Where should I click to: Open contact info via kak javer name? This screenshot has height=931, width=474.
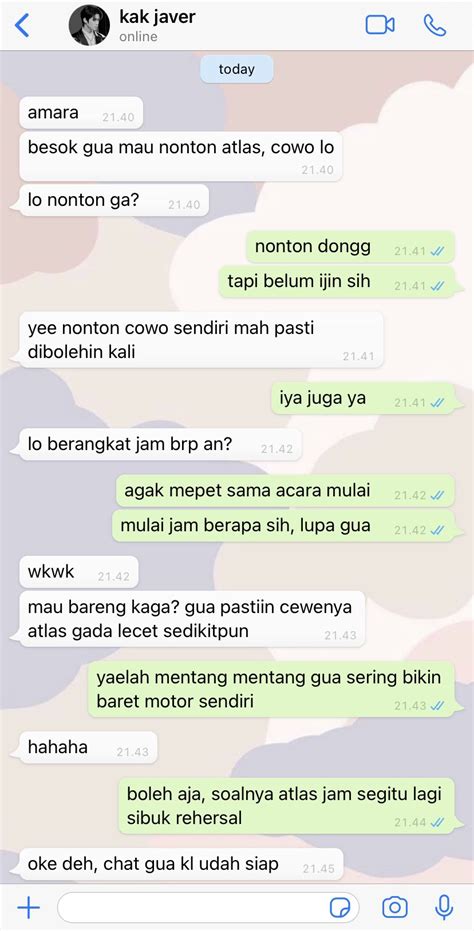pyautogui.click(x=157, y=17)
